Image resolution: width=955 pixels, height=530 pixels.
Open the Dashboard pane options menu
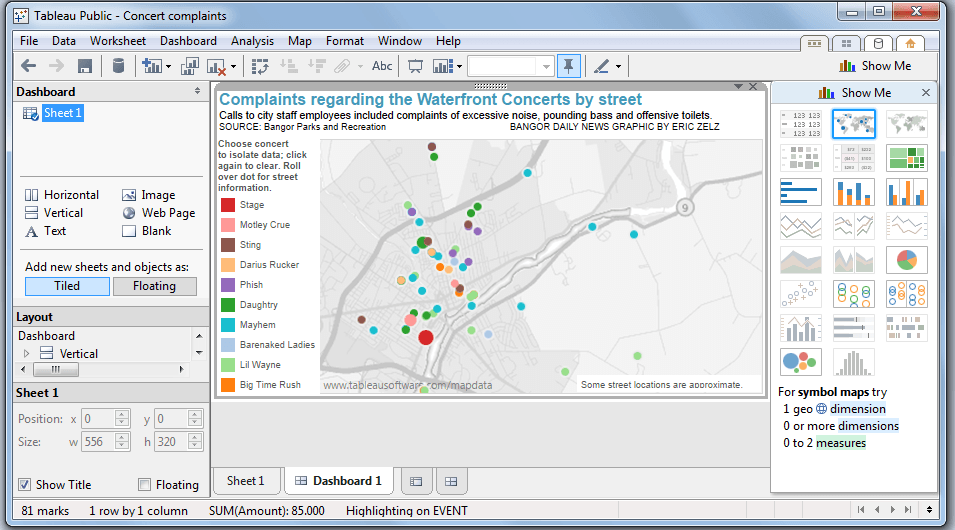(x=197, y=91)
